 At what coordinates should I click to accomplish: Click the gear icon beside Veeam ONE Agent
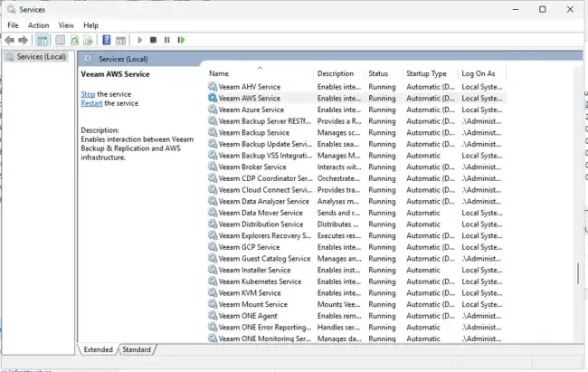point(213,316)
